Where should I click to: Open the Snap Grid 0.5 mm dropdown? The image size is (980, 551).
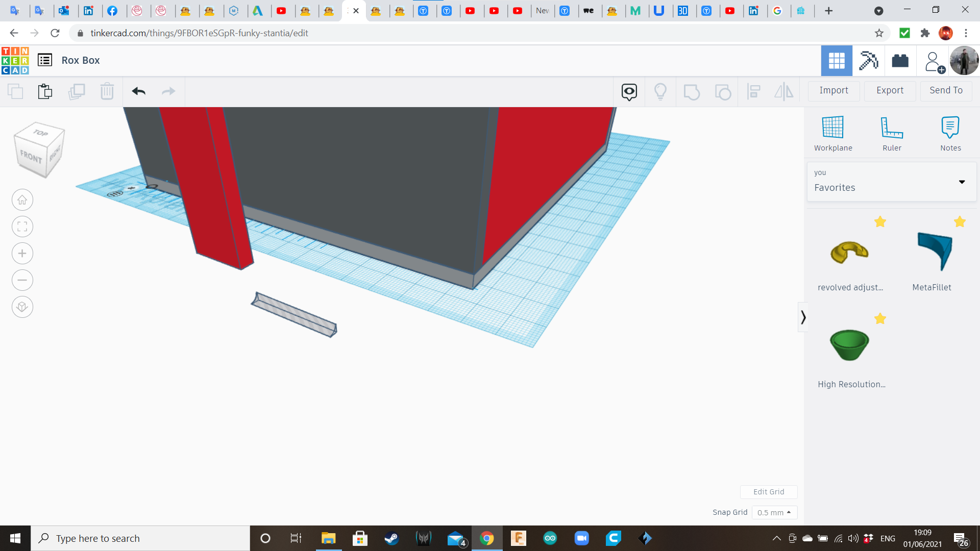(x=774, y=512)
